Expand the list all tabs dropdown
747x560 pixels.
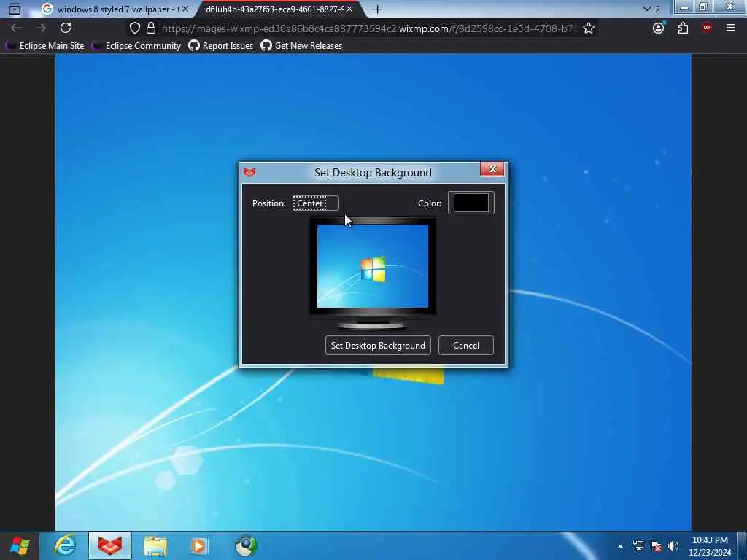coord(646,9)
